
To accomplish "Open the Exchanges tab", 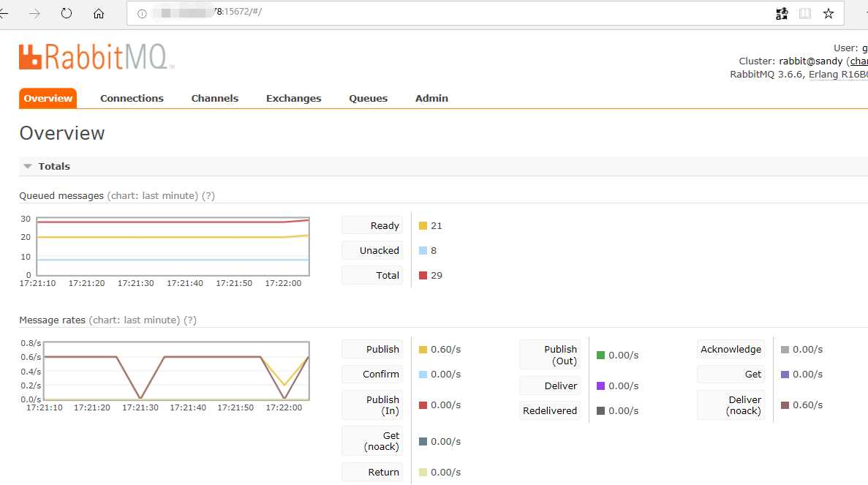I will [x=293, y=98].
